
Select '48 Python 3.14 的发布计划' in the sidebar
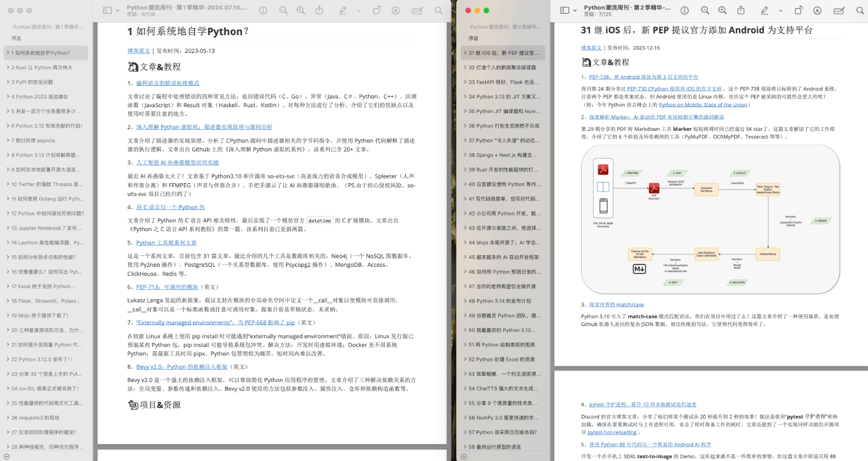click(x=501, y=301)
